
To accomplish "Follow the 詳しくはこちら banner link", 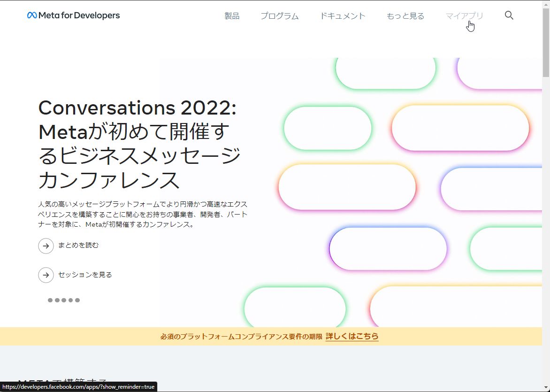I will [352, 336].
